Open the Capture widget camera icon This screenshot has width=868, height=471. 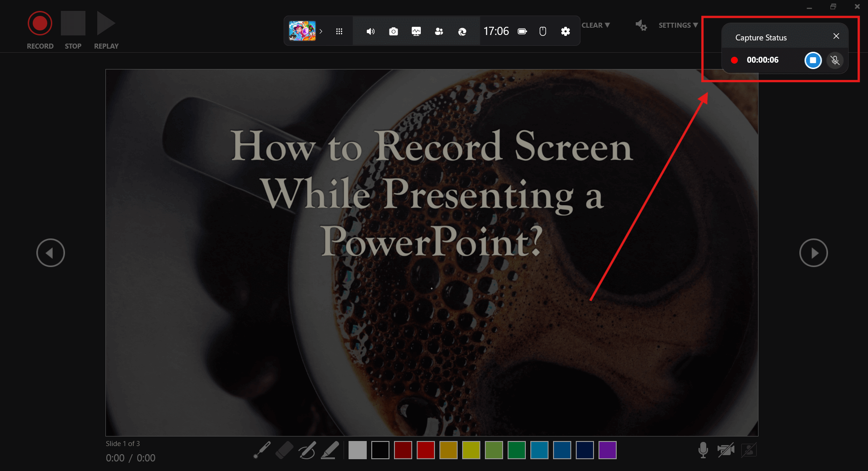(394, 31)
